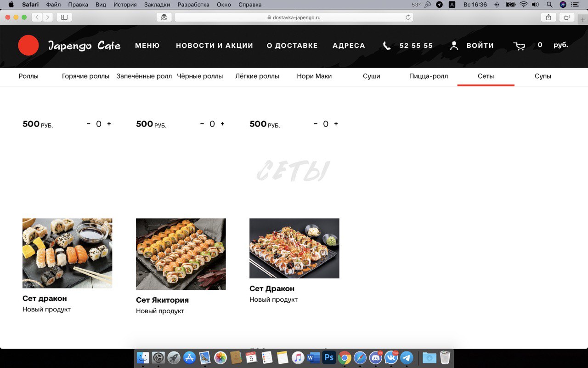
Task: Open Сет Якитория product title
Action: 162,300
